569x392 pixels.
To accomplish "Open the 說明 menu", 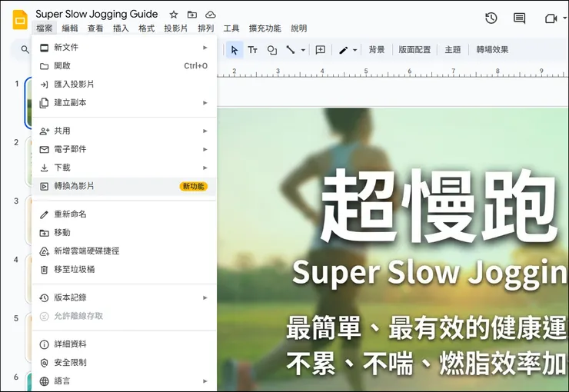I will 299,28.
